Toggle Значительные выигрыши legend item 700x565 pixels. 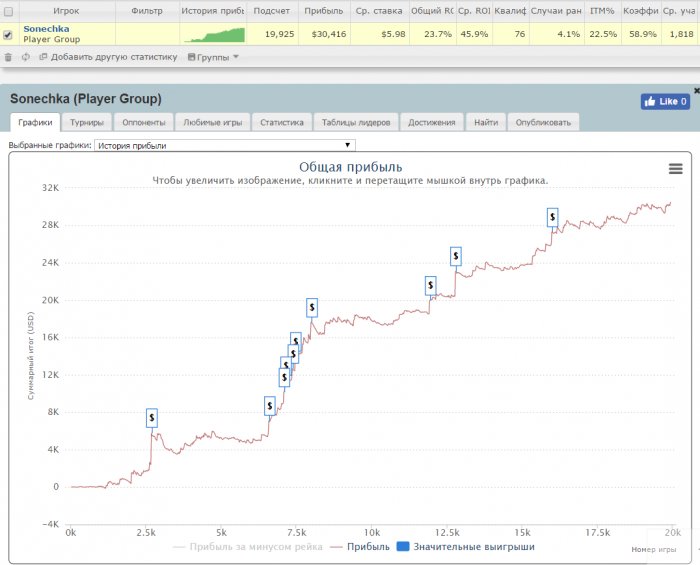(x=466, y=547)
